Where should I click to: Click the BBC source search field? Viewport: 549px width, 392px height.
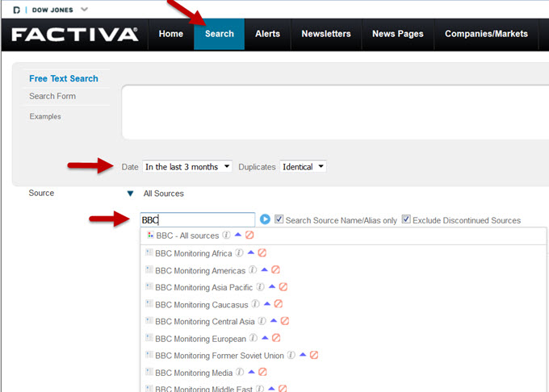click(198, 220)
